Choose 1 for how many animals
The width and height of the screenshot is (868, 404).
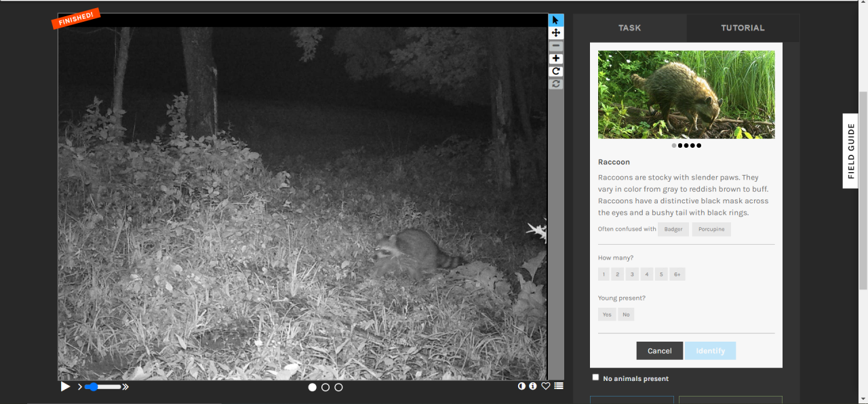pos(604,275)
